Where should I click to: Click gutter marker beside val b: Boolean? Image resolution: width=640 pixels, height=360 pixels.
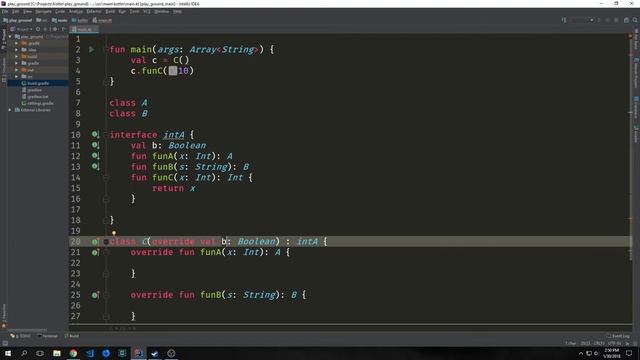point(95,145)
